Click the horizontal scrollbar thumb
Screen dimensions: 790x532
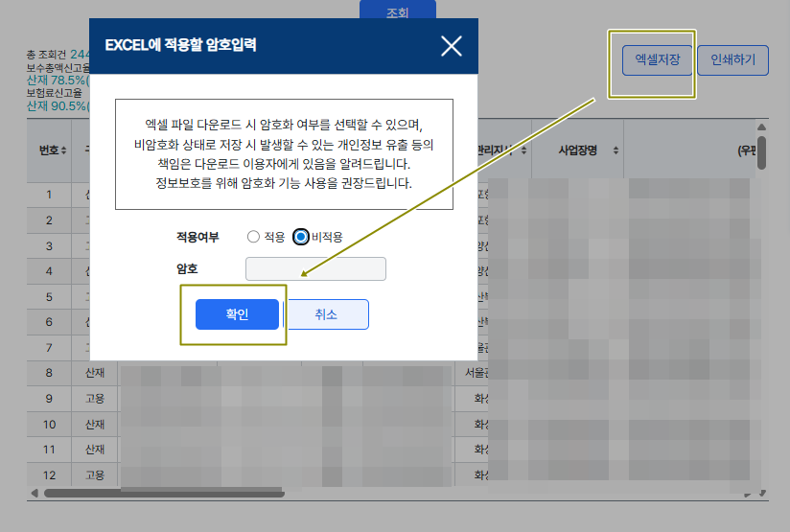(x=164, y=494)
